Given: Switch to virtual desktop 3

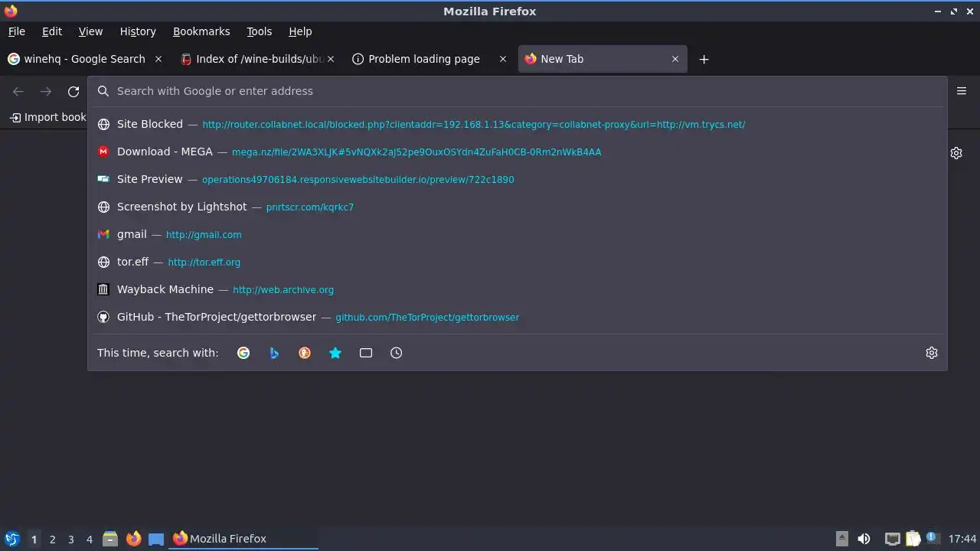Looking at the screenshot, I should (70, 539).
